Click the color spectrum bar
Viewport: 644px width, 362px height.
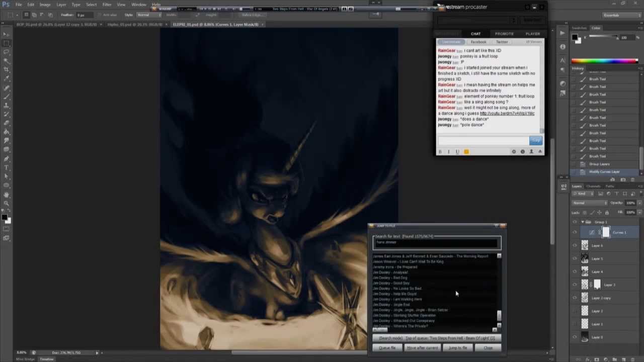(x=604, y=61)
